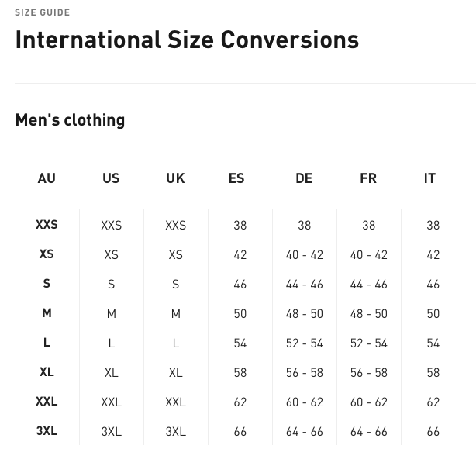Image resolution: width=476 pixels, height=466 pixels.
Task: Click the M cell in the US column
Action: [111, 314]
